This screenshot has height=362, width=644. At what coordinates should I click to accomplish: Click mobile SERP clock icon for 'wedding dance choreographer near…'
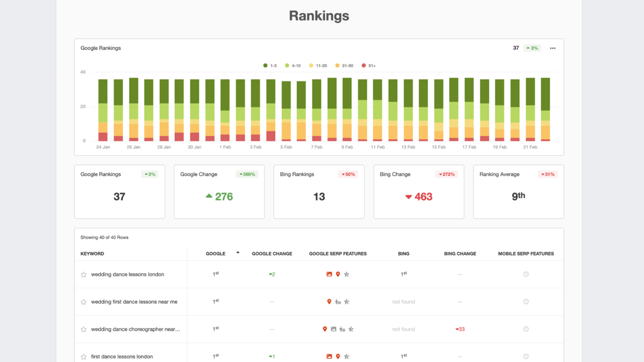[526, 329]
